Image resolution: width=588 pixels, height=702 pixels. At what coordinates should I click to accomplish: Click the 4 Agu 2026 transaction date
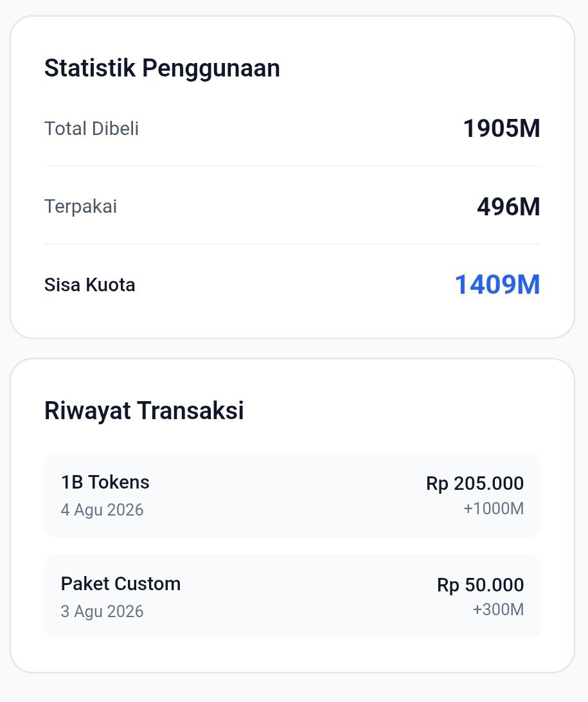[102, 510]
